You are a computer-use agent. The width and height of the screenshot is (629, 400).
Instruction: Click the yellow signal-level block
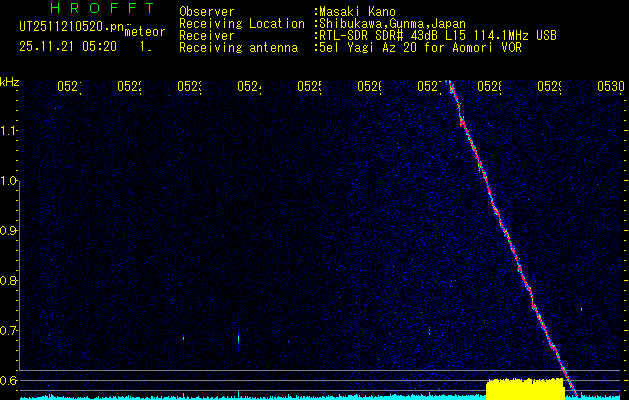[524, 388]
